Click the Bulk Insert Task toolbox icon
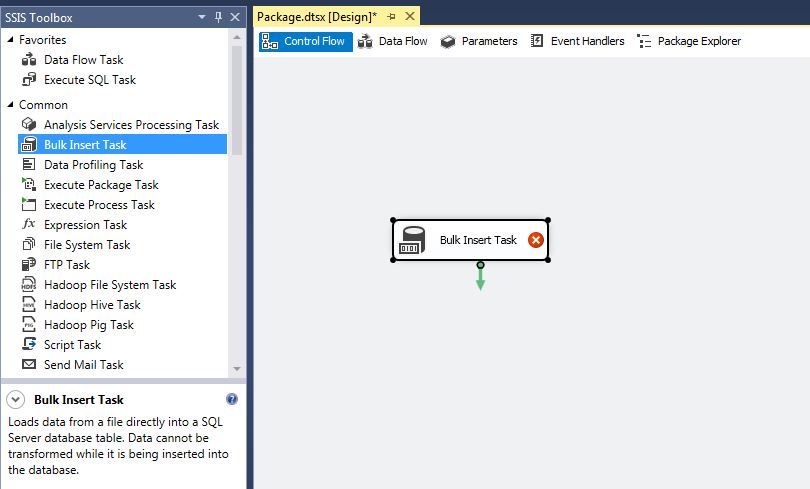 pos(29,145)
